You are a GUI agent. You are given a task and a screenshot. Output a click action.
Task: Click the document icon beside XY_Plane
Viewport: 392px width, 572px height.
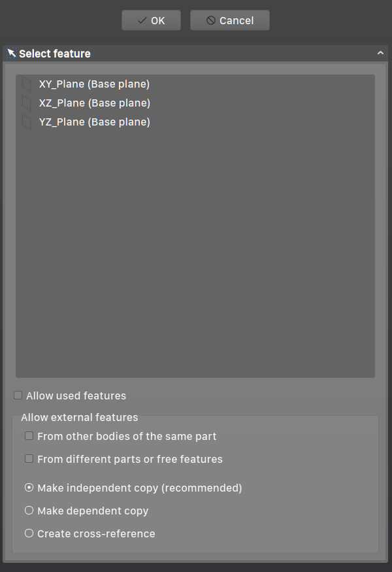[27, 84]
